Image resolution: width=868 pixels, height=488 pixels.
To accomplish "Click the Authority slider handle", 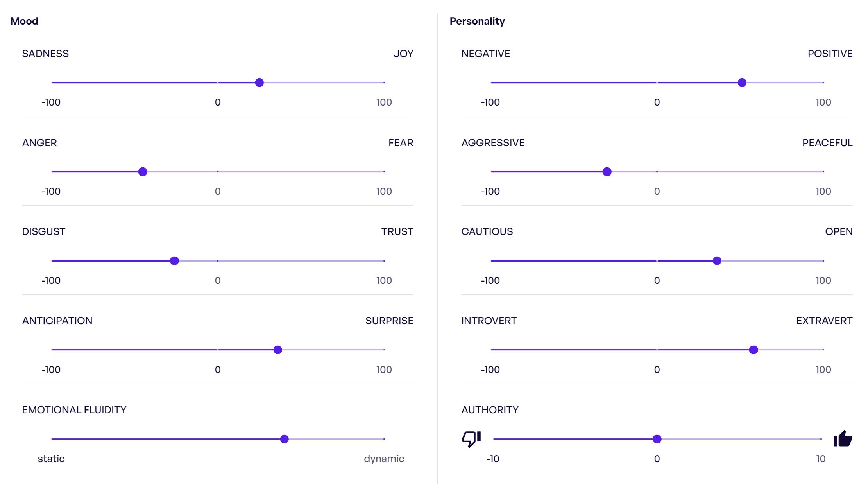I will coord(657,439).
